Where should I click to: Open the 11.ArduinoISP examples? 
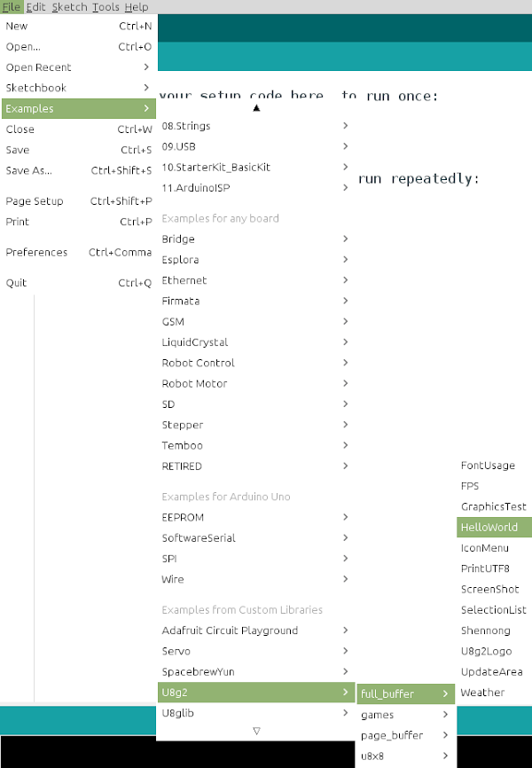[255, 188]
